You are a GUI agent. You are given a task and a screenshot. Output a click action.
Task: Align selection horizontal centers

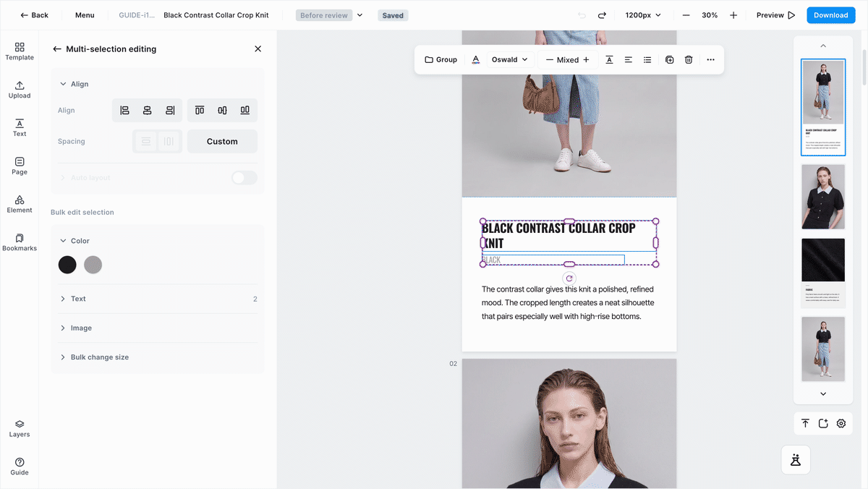click(147, 111)
